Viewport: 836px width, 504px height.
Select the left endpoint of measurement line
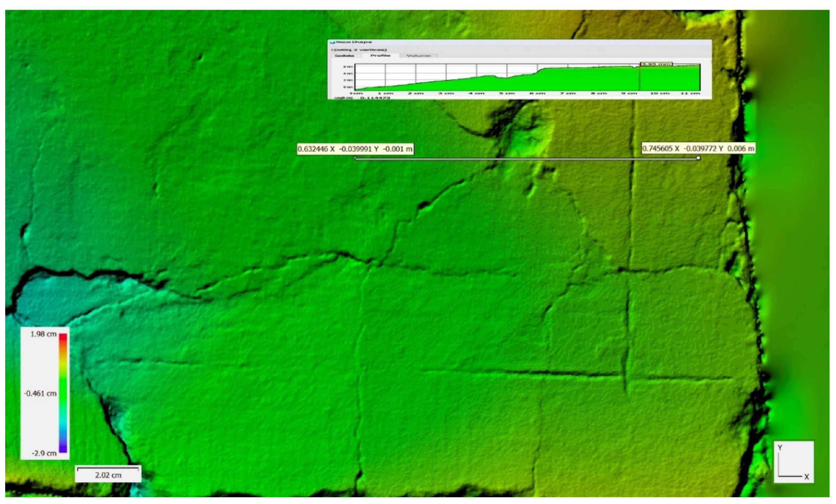click(x=355, y=158)
